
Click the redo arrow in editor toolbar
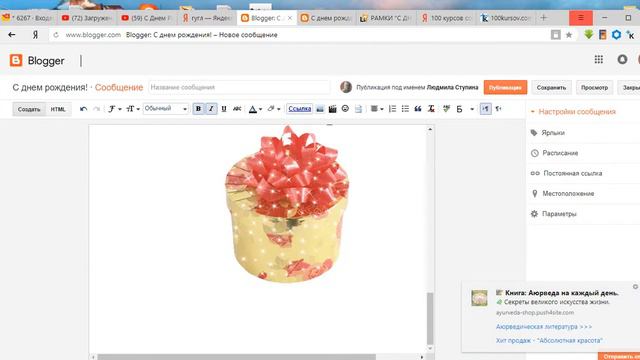coord(97,109)
